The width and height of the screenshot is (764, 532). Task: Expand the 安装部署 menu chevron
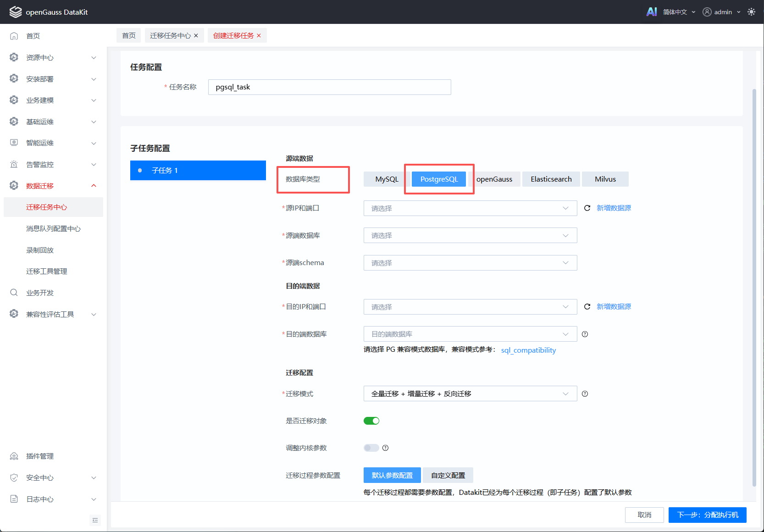pyautogui.click(x=94, y=79)
